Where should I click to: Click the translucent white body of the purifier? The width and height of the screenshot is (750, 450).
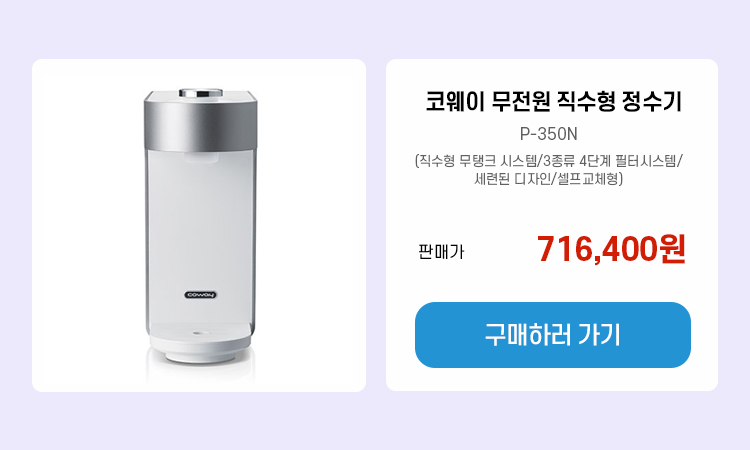pyautogui.click(x=200, y=239)
